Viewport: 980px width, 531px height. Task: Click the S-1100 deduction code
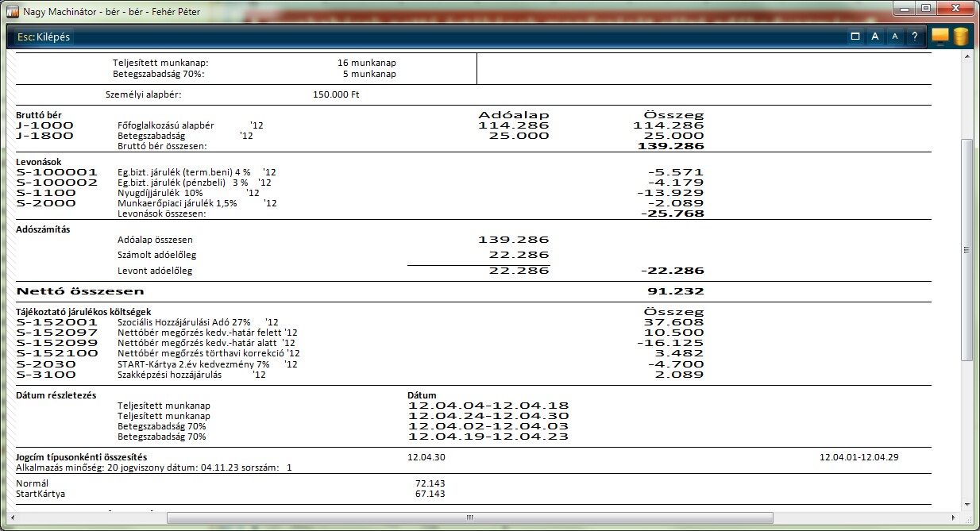pos(45,193)
